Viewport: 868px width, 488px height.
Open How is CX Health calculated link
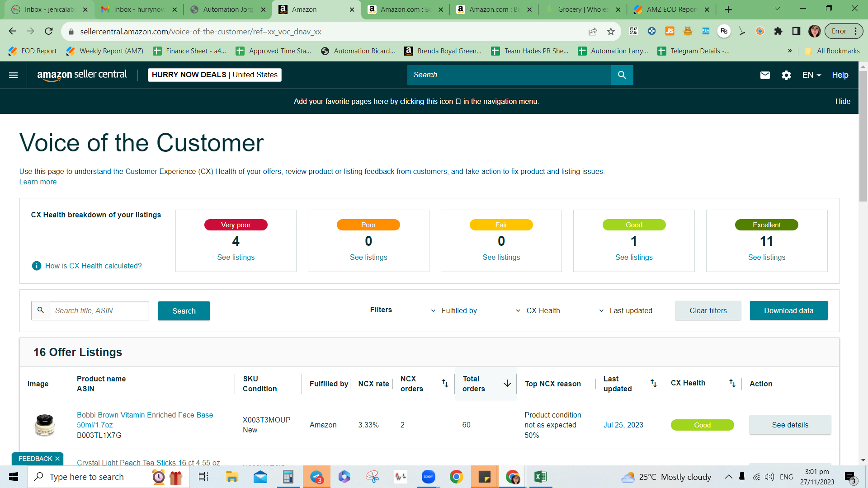pos(93,266)
